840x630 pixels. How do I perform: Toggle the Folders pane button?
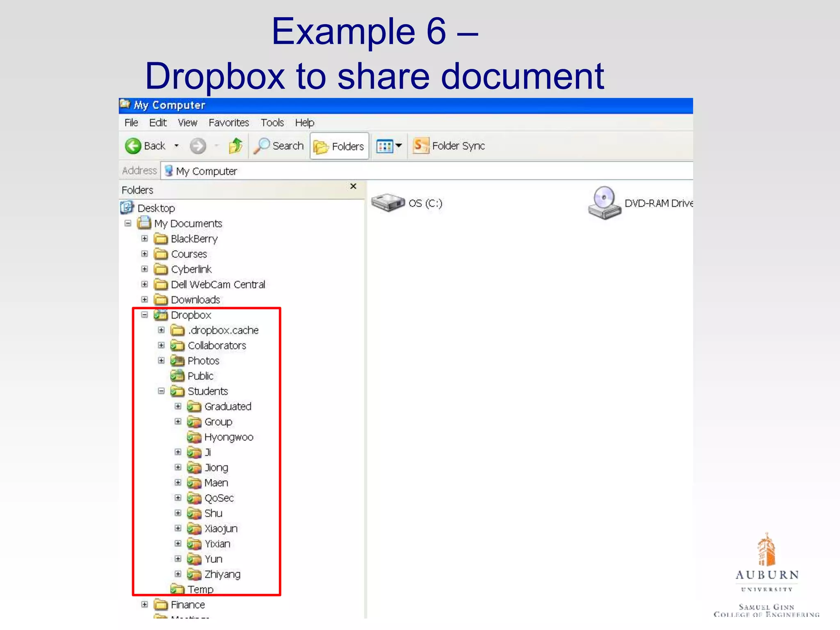pos(339,146)
